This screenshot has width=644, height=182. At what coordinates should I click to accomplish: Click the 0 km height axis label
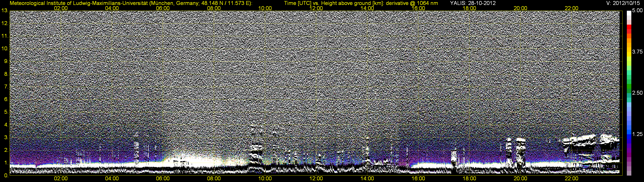6,176
